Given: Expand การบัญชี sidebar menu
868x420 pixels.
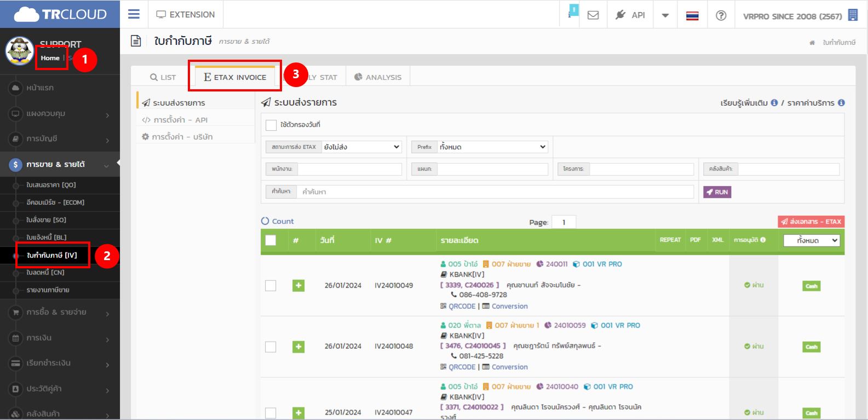Looking at the screenshot, I should coord(60,139).
